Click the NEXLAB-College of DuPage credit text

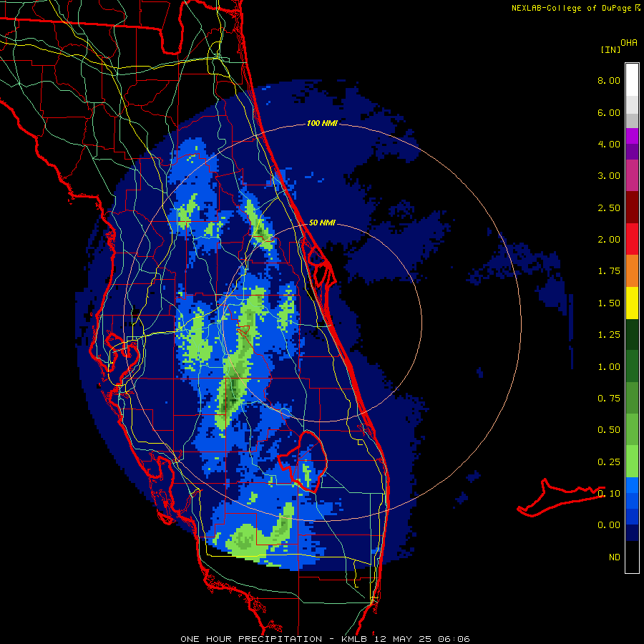click(x=576, y=8)
